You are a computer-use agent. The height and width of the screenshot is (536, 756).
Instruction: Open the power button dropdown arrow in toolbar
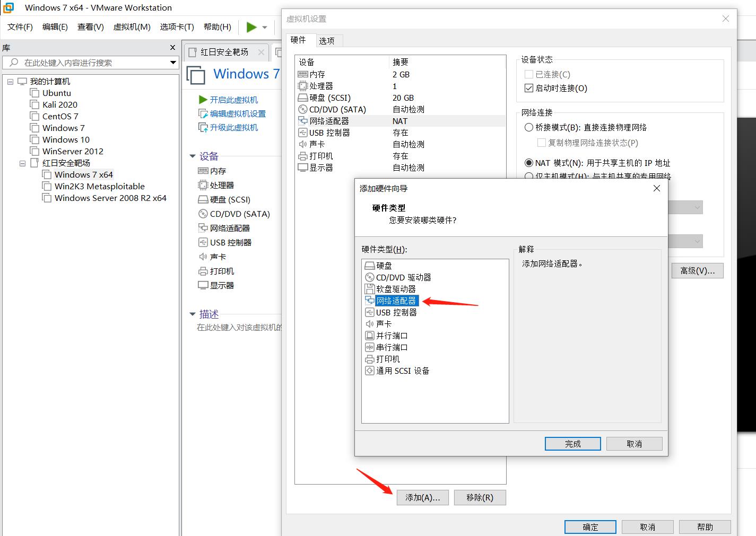(x=265, y=28)
